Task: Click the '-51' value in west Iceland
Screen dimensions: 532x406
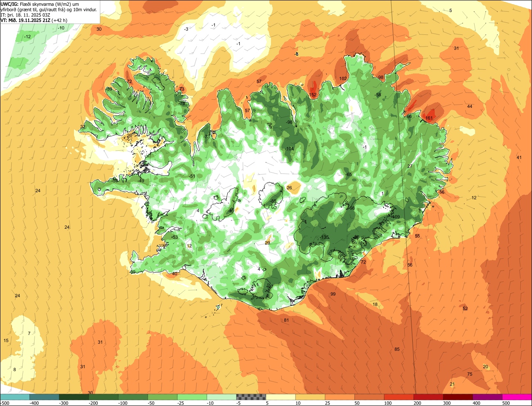Action: point(192,176)
